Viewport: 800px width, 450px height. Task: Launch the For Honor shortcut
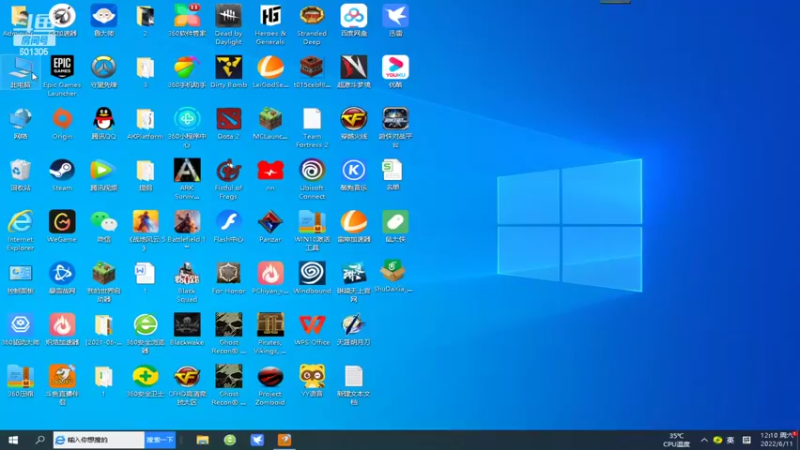click(229, 273)
